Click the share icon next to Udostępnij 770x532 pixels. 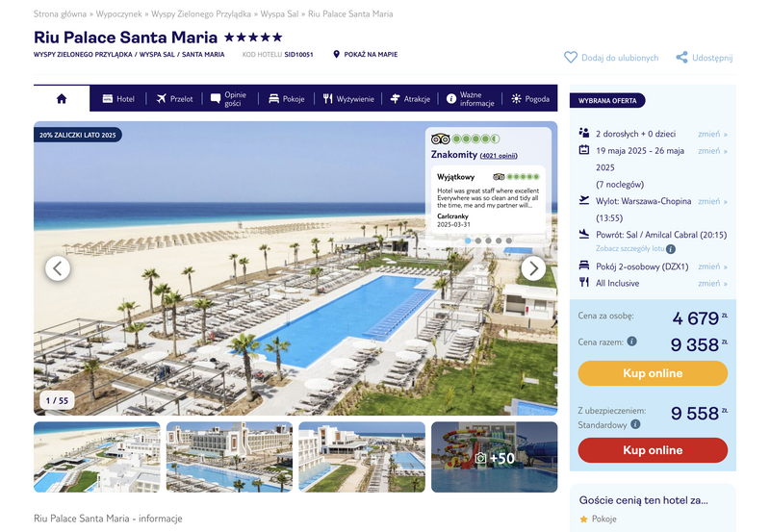coord(681,58)
